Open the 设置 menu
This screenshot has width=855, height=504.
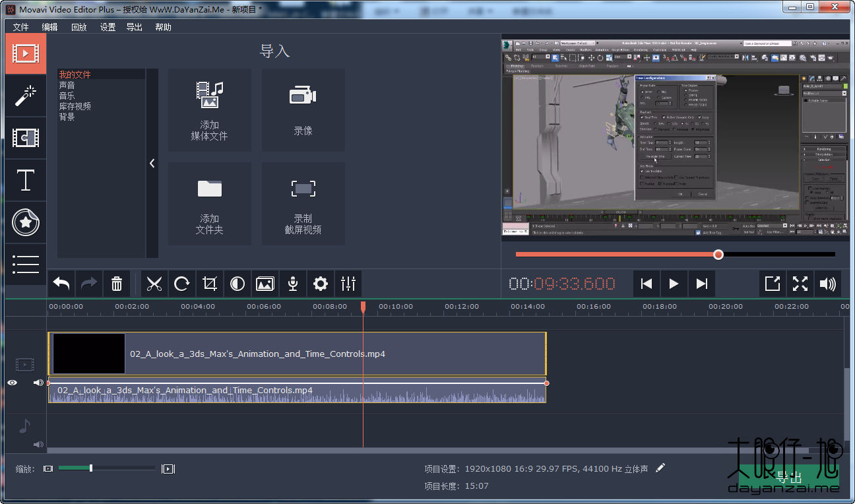click(x=108, y=27)
